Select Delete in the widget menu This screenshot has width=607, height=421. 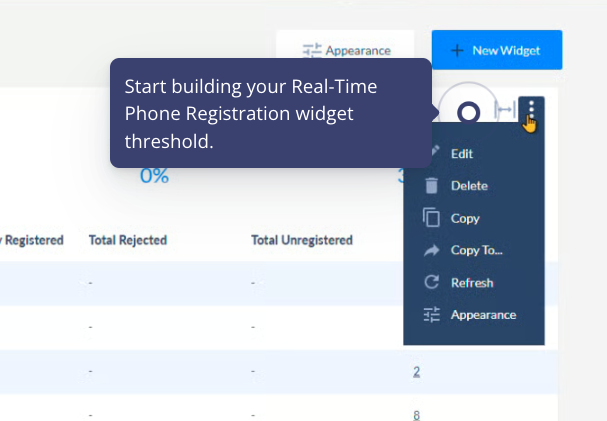[468, 186]
